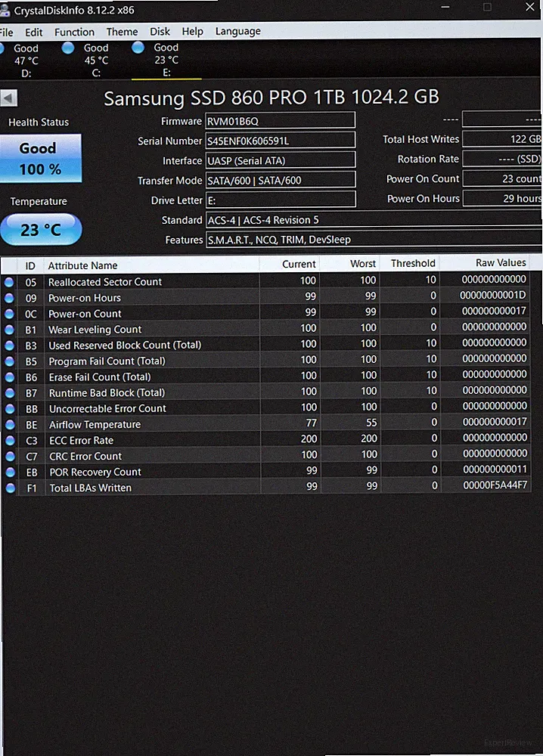The height and width of the screenshot is (756, 543).
Task: Click the 23 °C temperature button
Action: (x=41, y=230)
